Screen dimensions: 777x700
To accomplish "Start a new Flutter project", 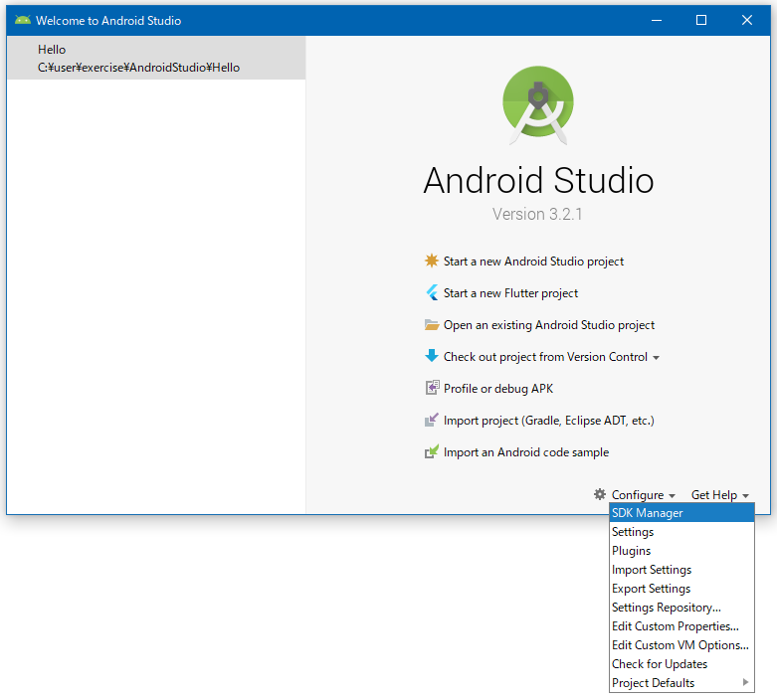I will pos(510,293).
